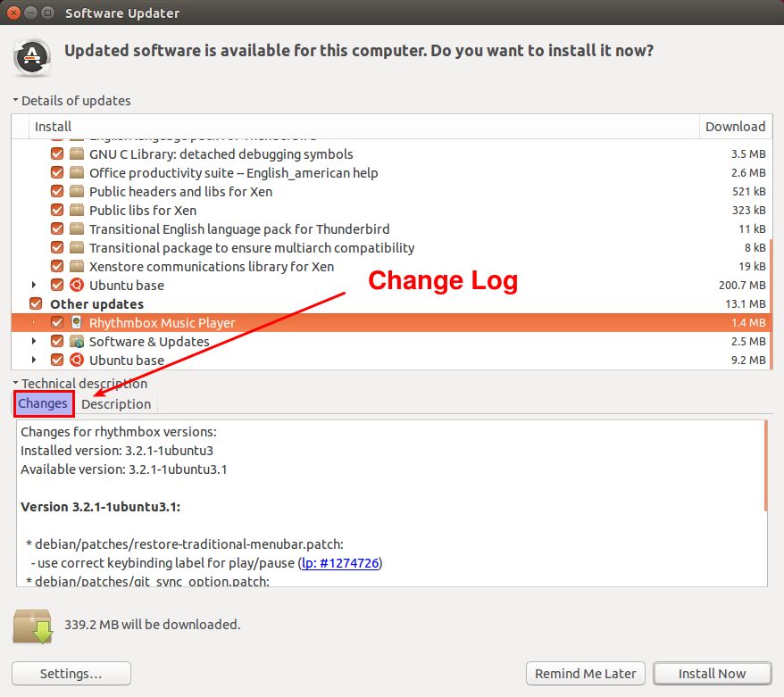784x697 pixels.
Task: Toggle checkbox for 200.7 MB Ubuntu base
Action: 57,286
